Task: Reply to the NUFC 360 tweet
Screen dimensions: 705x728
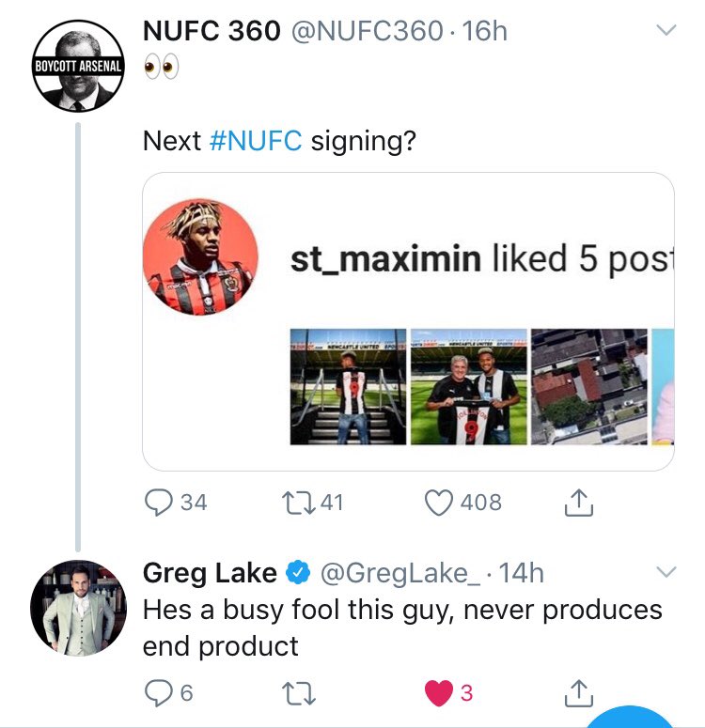Action: coord(158,503)
